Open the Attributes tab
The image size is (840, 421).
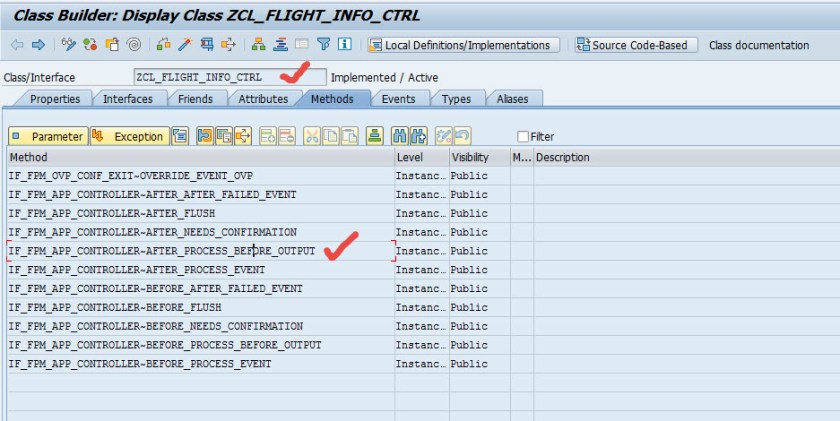click(263, 99)
